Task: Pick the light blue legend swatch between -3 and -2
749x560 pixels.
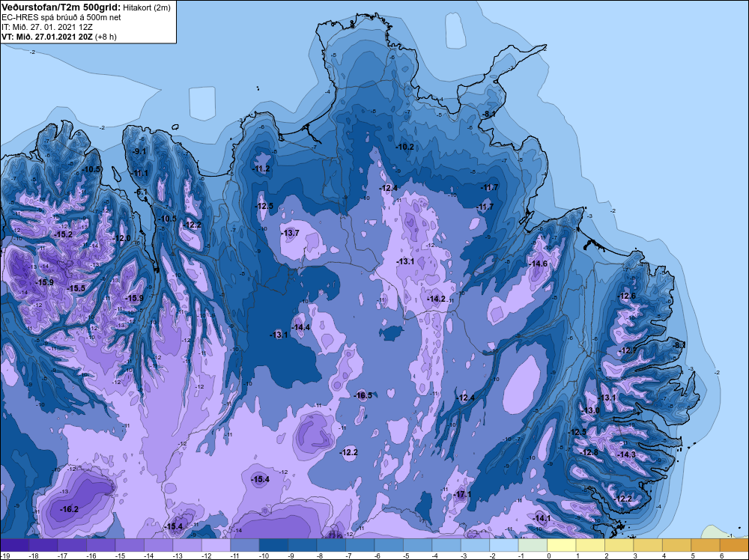Action: coord(475,545)
